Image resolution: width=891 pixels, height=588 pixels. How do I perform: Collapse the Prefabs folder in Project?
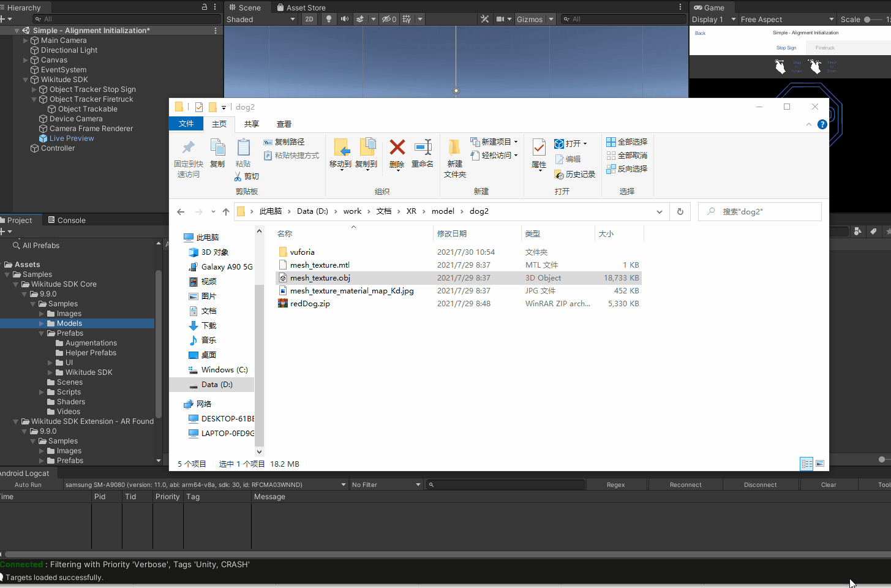tap(42, 333)
